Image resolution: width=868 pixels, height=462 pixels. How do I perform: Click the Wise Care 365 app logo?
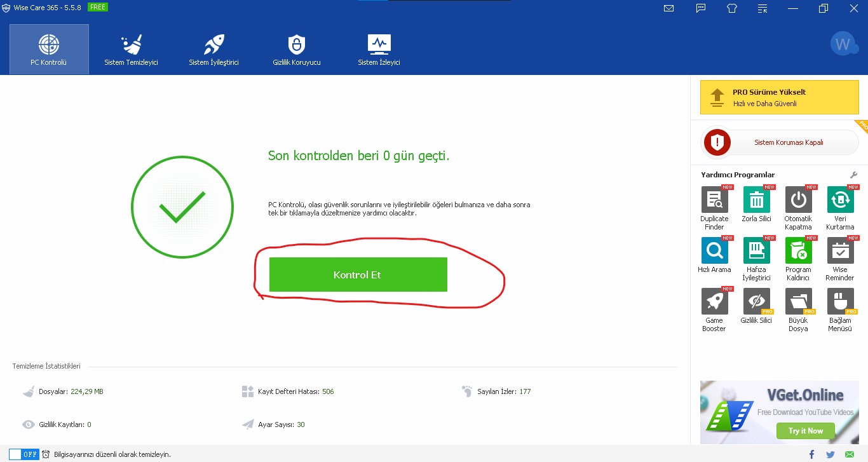click(6, 8)
